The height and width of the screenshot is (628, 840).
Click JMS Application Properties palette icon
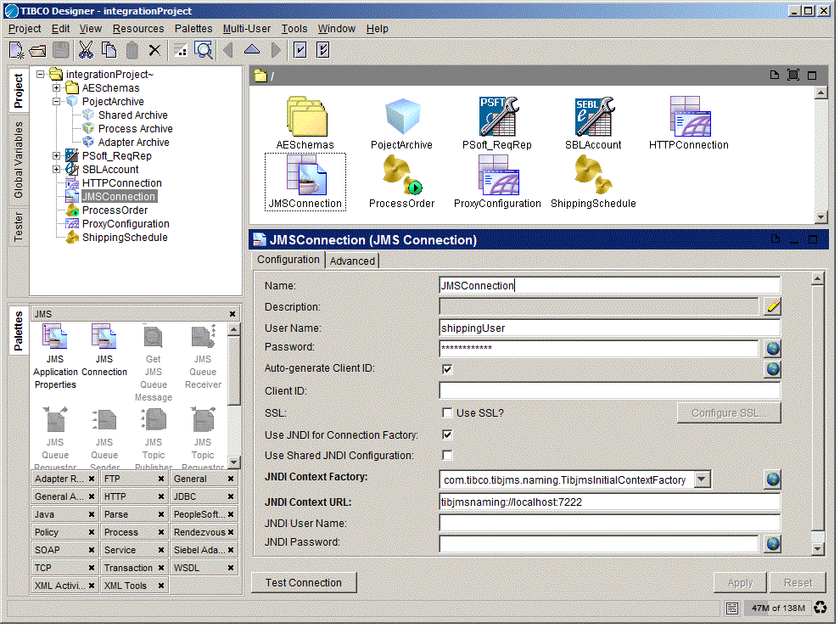(x=55, y=339)
